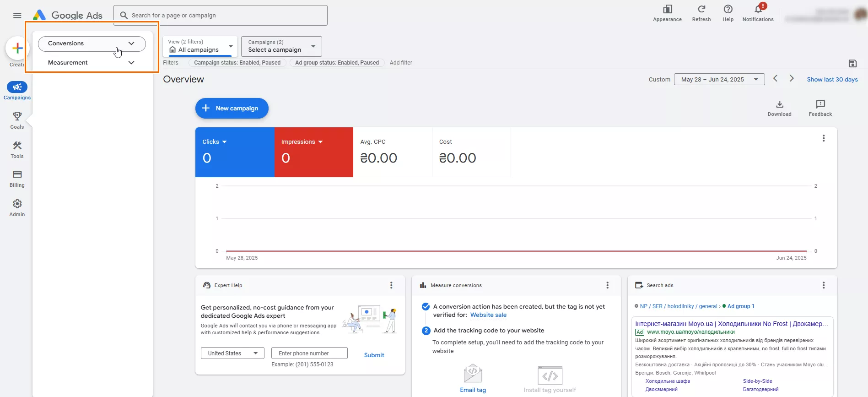
Task: Open Goals in the sidebar
Action: (17, 120)
